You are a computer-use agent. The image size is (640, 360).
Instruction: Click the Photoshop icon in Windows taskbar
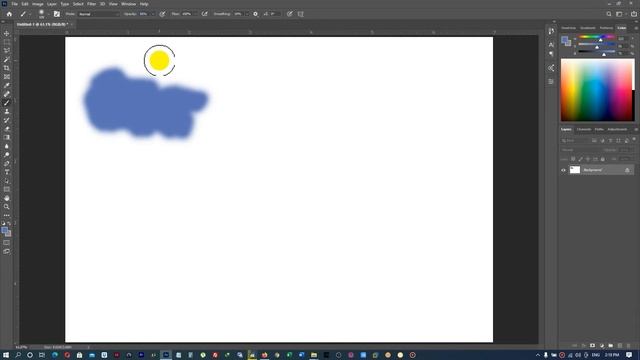(x=166, y=355)
